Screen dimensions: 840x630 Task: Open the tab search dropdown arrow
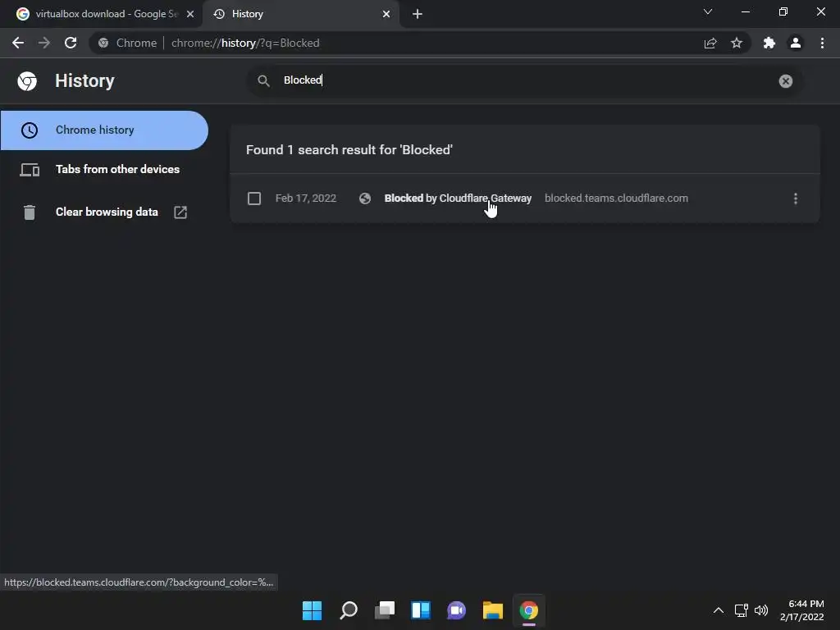tap(708, 11)
